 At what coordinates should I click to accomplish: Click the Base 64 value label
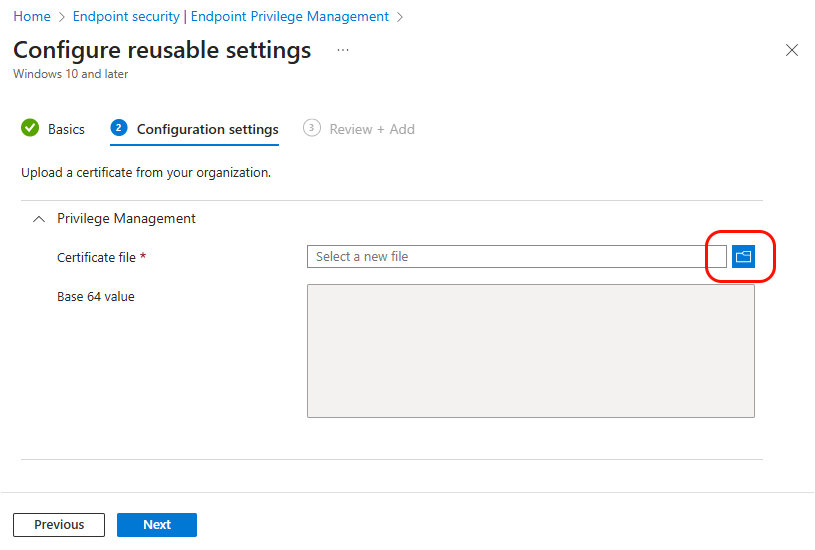click(x=95, y=296)
